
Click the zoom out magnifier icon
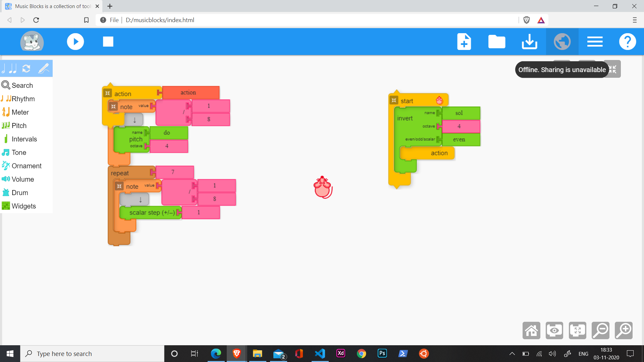(x=600, y=330)
